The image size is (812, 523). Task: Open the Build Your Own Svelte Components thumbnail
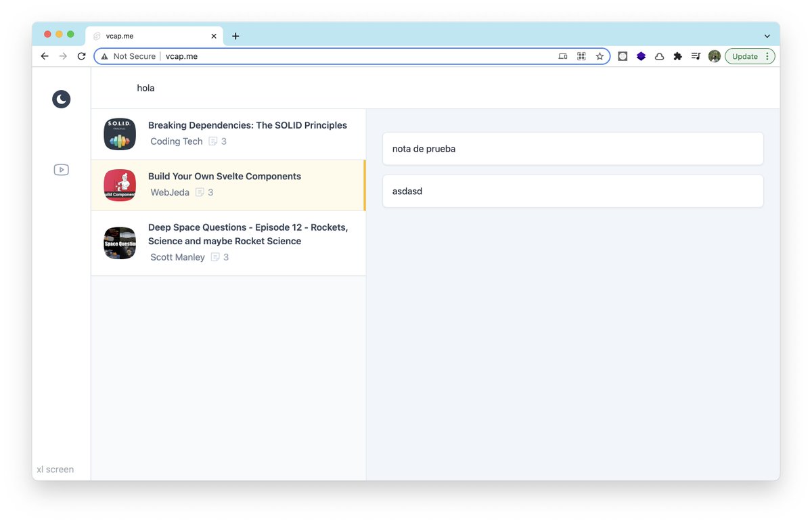120,185
